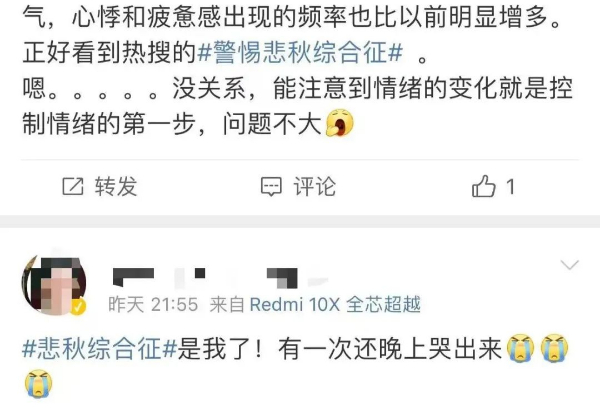Tap the second crying emoji on the line
This screenshot has height=412, width=600.
tap(554, 348)
